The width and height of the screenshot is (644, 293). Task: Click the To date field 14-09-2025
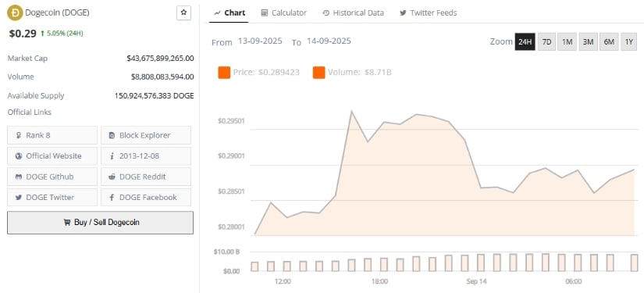click(329, 41)
